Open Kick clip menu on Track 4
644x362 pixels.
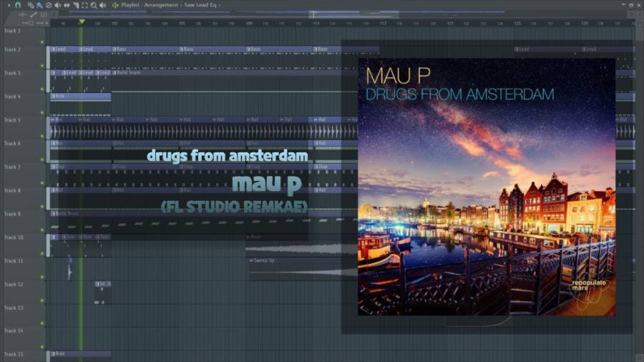pos(53,96)
